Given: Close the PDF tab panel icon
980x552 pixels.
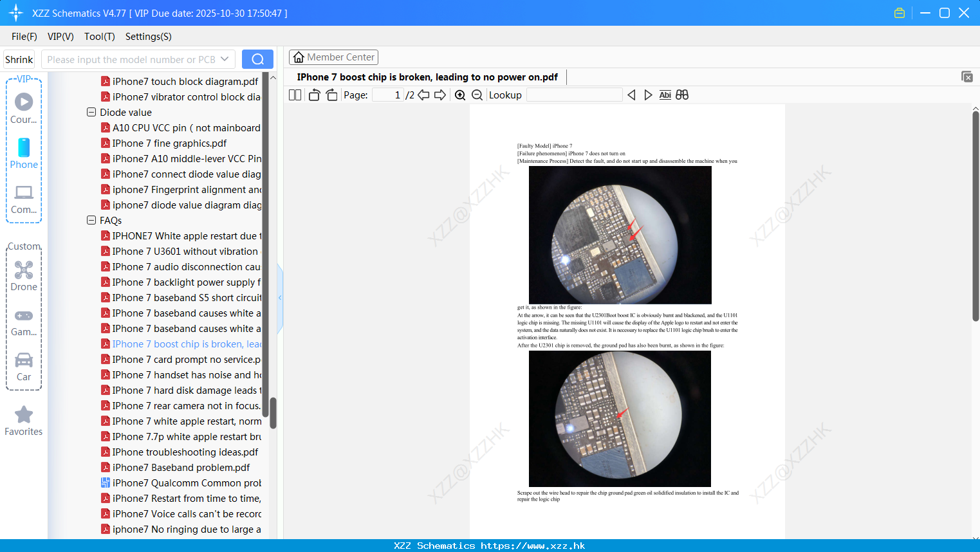Looking at the screenshot, I should [x=967, y=77].
